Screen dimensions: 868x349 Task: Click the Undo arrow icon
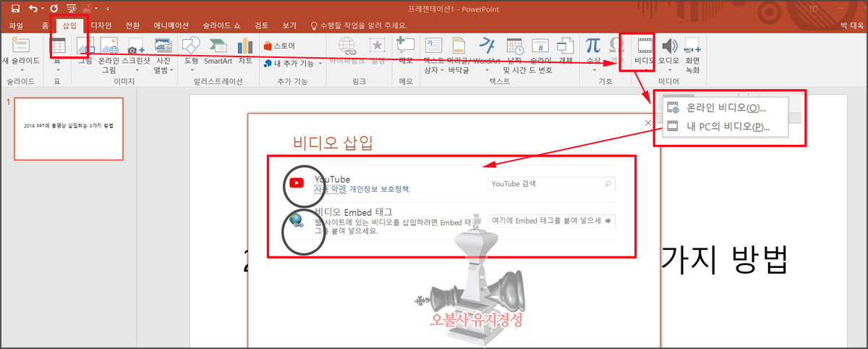pos(35,8)
